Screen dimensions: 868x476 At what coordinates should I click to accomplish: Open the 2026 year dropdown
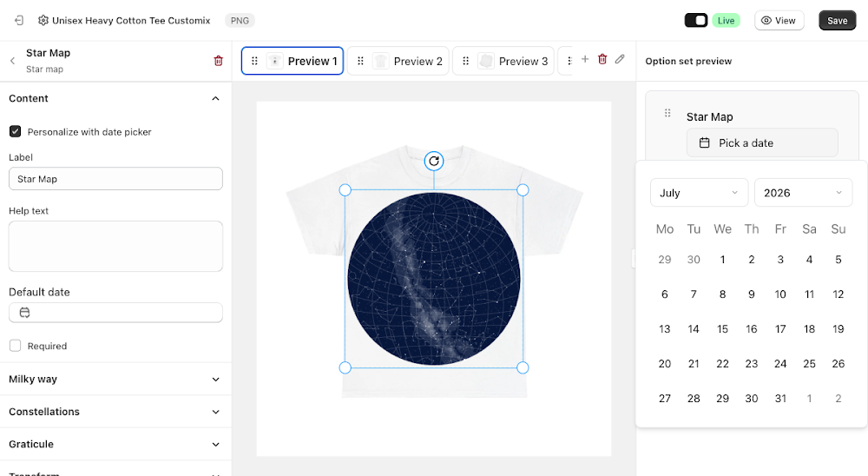803,193
